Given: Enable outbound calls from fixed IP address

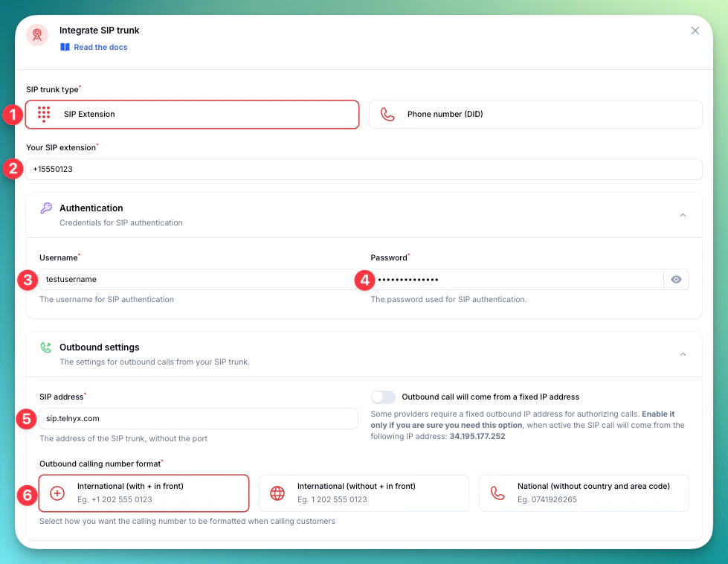Looking at the screenshot, I should tap(383, 397).
